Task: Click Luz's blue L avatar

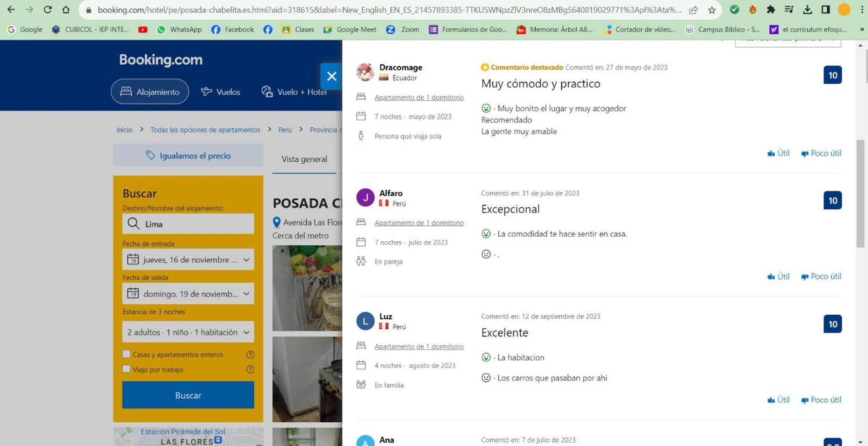Action: click(365, 321)
